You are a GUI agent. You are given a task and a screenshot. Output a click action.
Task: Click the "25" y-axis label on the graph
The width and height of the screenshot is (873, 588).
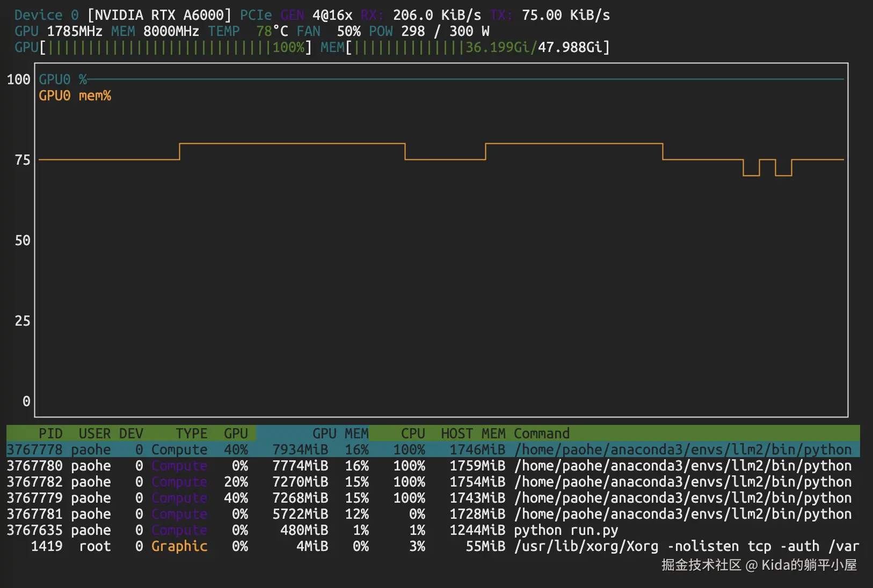point(23,321)
